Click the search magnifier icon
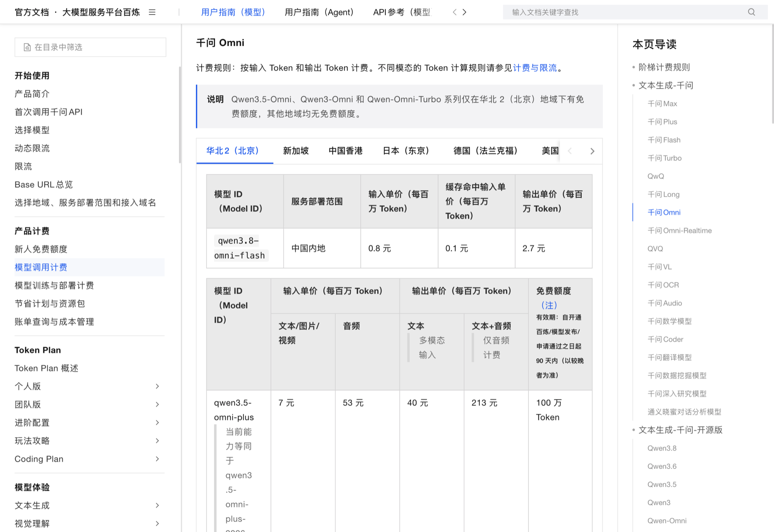The height and width of the screenshot is (532, 774). pos(751,12)
